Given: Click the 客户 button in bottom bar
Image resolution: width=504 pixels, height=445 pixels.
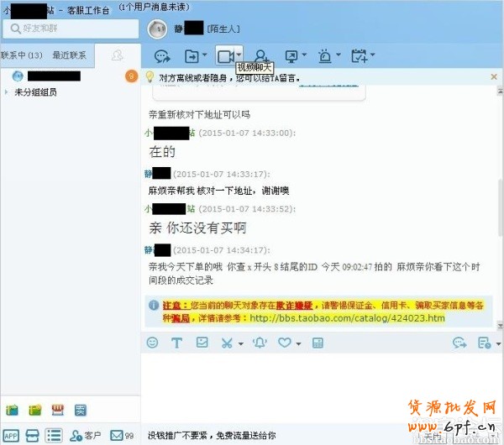Looking at the screenshot, I should pos(86,436).
